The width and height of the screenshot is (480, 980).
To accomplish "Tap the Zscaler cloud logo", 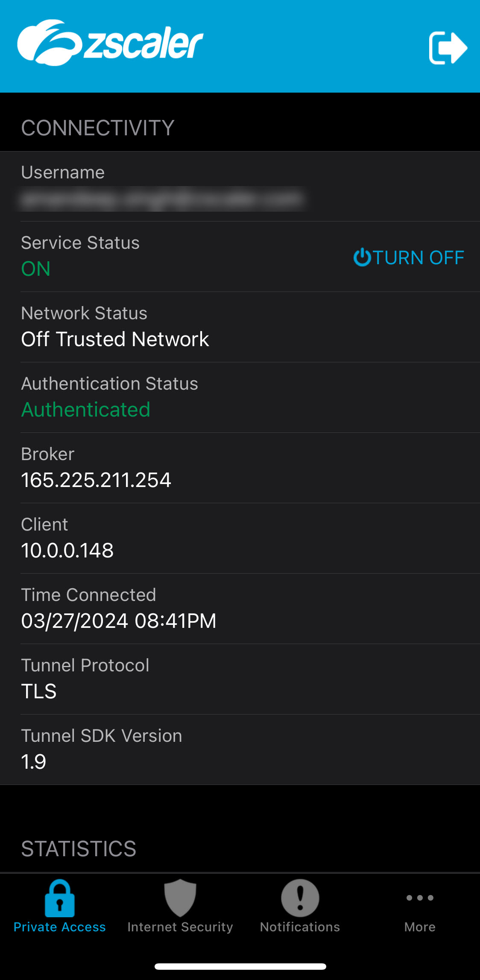I will (49, 43).
